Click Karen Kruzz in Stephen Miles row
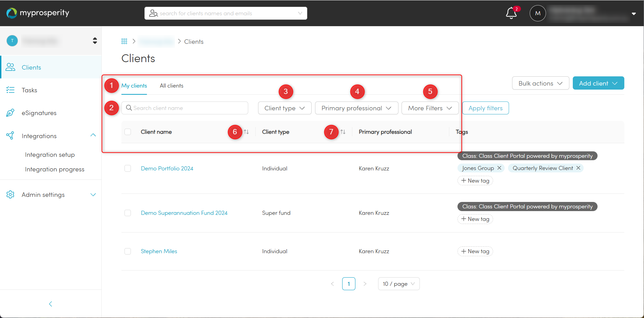The width and height of the screenshot is (644, 318). click(374, 251)
